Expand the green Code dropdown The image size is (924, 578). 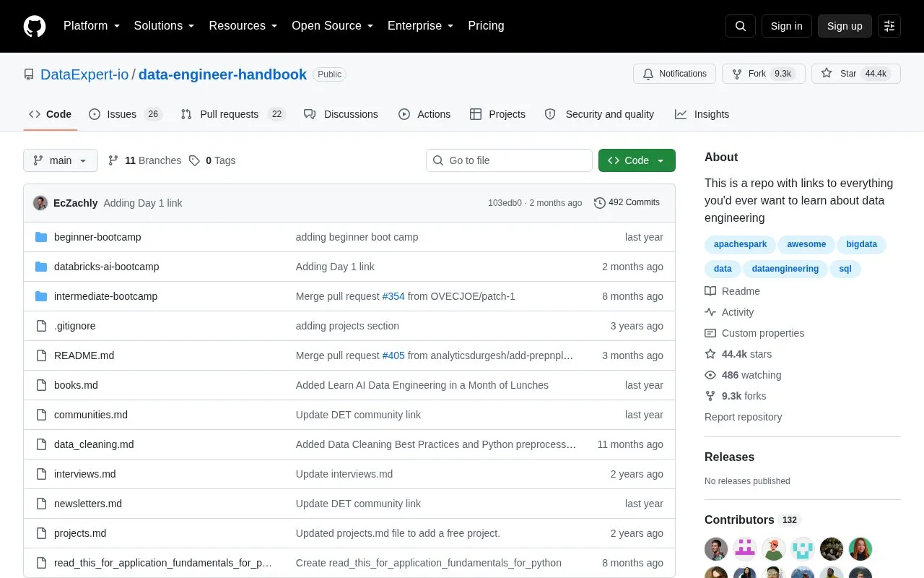point(637,160)
